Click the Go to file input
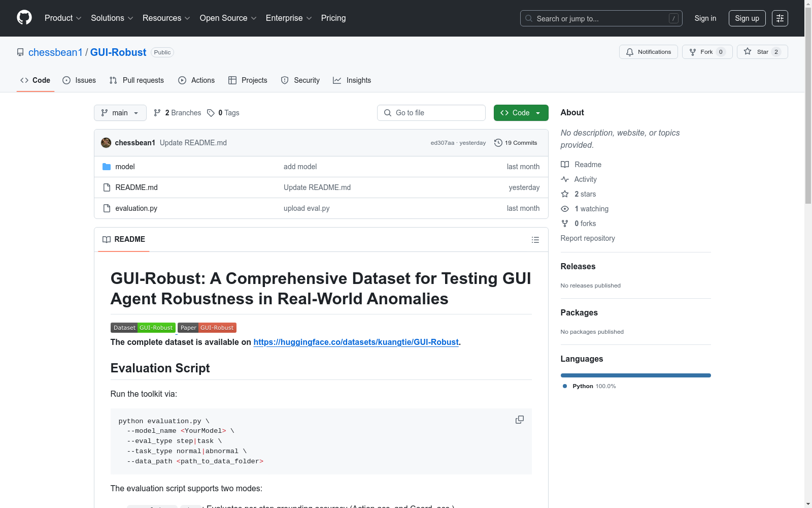Image resolution: width=812 pixels, height=508 pixels. [x=431, y=113]
